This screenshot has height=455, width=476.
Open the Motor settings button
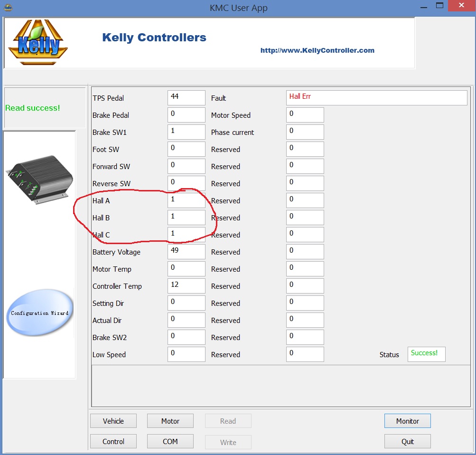(170, 421)
